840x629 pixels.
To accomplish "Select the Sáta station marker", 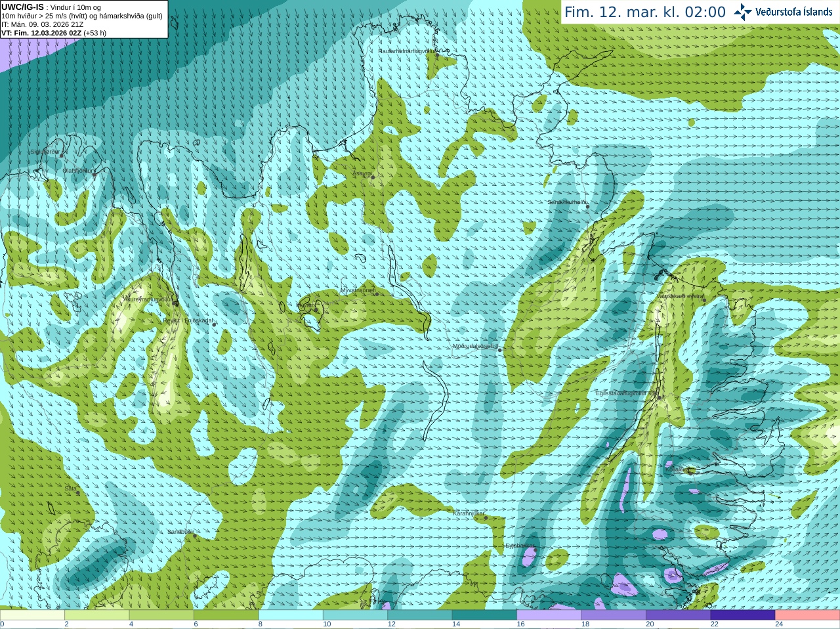I will click(x=78, y=492).
